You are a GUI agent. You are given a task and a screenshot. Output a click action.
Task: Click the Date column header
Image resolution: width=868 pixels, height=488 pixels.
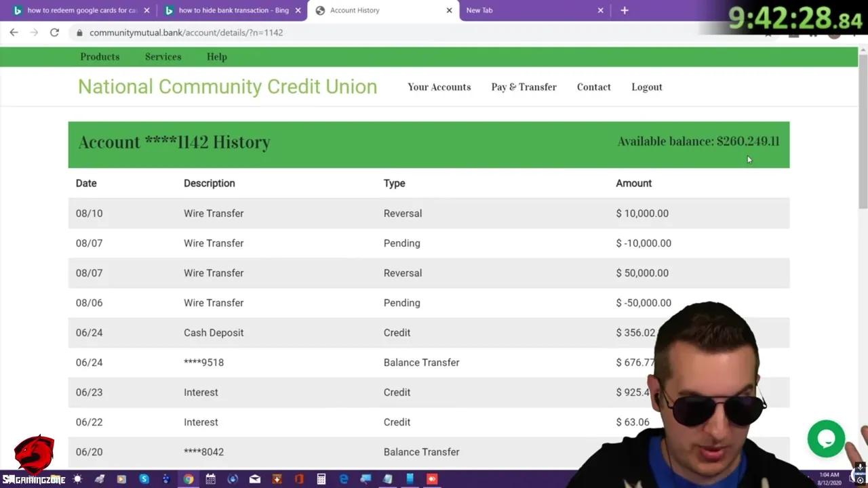tap(86, 183)
